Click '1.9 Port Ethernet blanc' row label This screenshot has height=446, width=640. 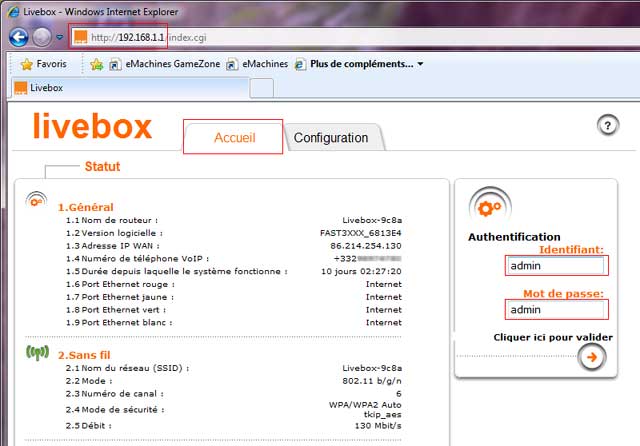click(119, 322)
